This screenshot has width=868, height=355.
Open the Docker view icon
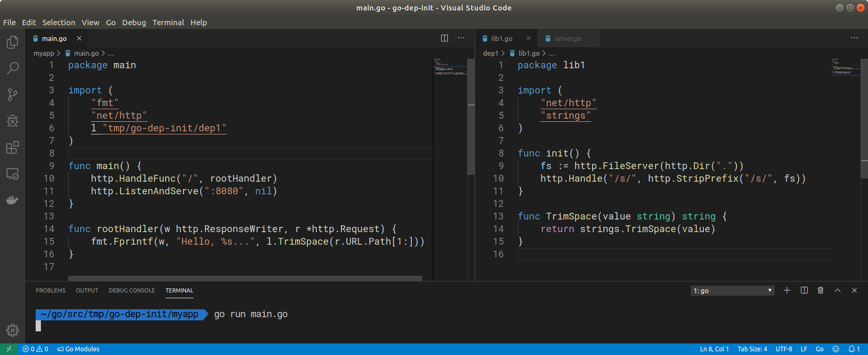(x=13, y=200)
